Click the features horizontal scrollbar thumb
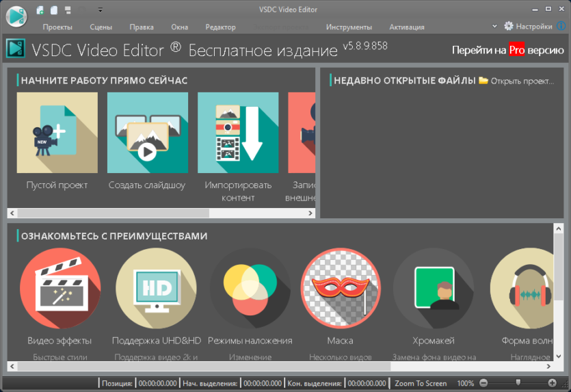Viewport: 571px width, 392px height. click(x=204, y=367)
